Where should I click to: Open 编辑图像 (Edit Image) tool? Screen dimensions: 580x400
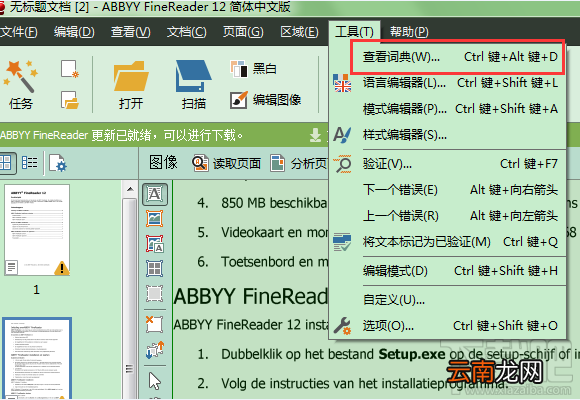pos(265,100)
